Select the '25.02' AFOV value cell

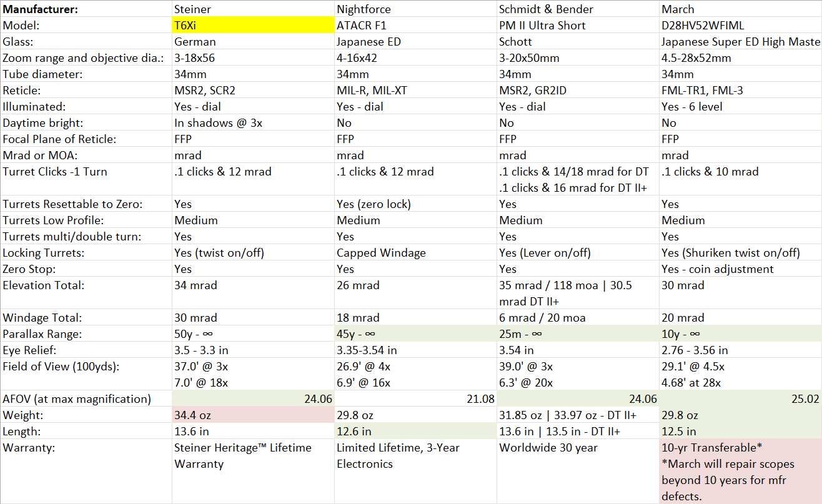741,399
